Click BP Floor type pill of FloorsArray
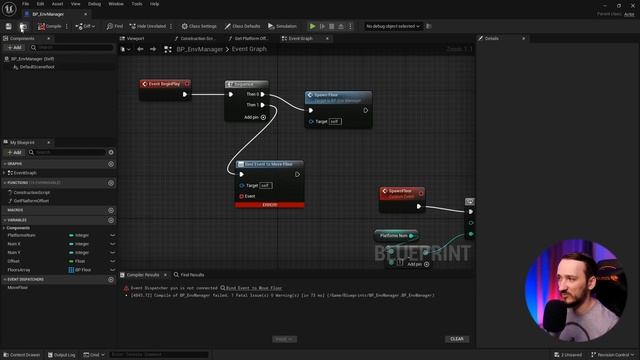The image size is (640, 360). 80,270
